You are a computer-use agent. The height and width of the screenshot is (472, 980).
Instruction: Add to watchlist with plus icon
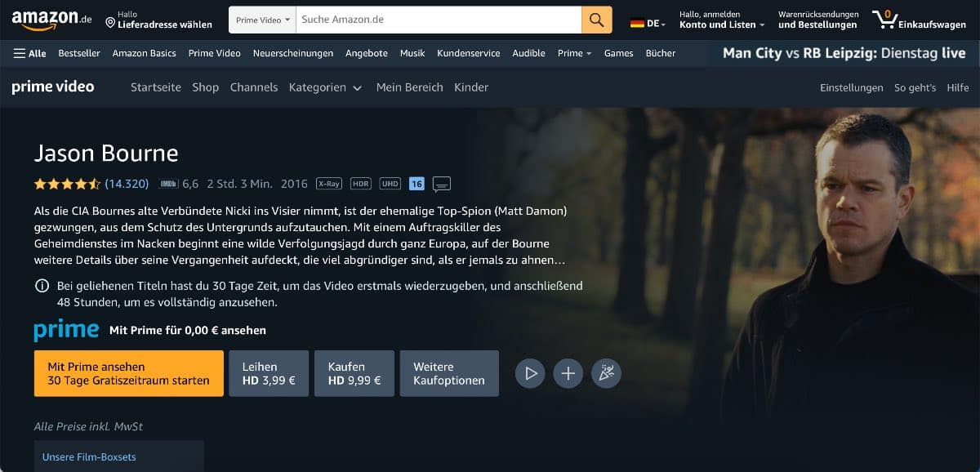(568, 373)
